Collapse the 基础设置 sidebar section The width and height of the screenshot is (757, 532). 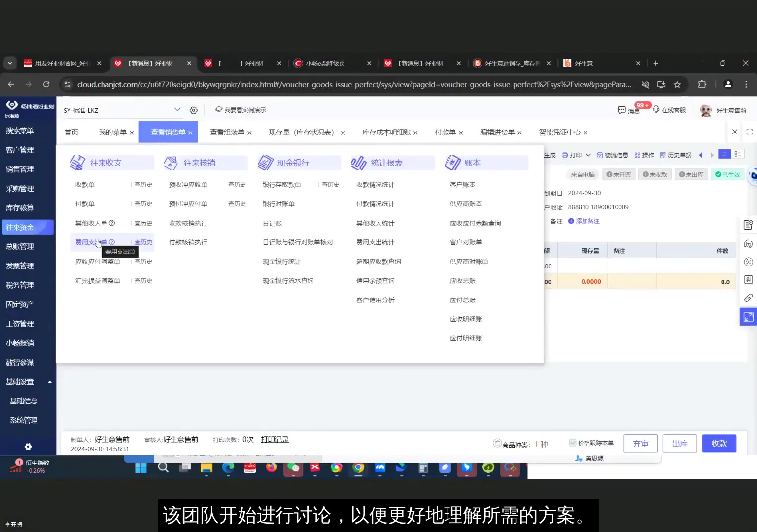[50, 381]
